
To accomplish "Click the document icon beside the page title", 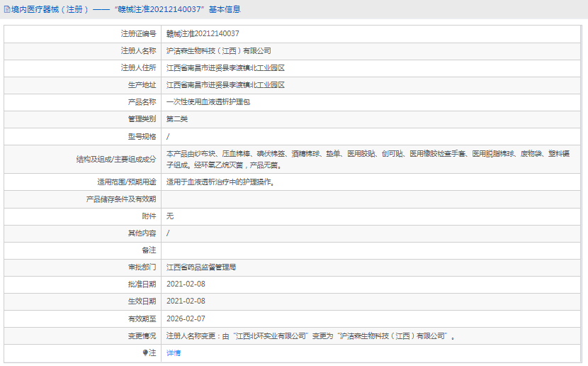I will 7,9.
